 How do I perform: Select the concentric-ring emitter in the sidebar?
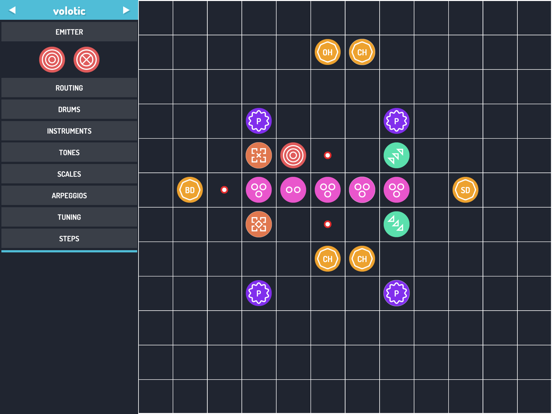(52, 59)
